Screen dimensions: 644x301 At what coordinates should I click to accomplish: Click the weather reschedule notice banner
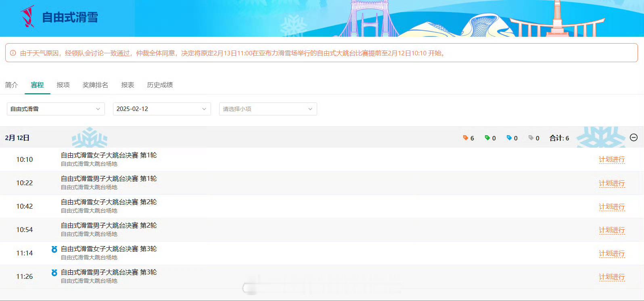tap(322, 53)
